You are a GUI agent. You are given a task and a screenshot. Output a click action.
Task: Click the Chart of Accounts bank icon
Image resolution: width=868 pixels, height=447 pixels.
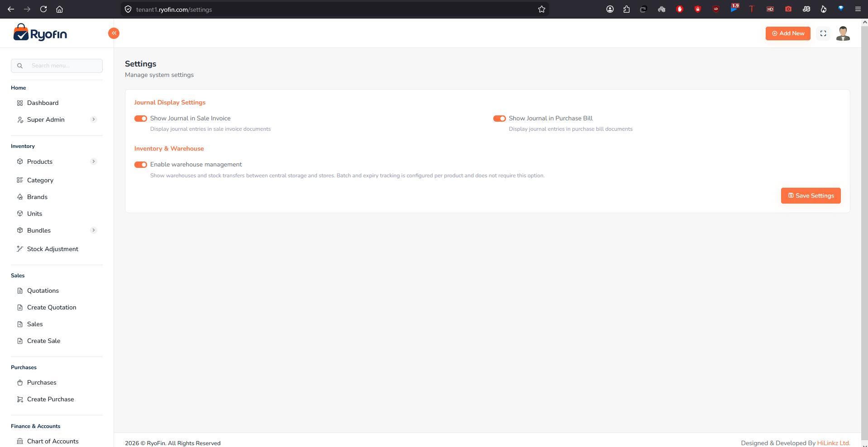click(x=20, y=441)
